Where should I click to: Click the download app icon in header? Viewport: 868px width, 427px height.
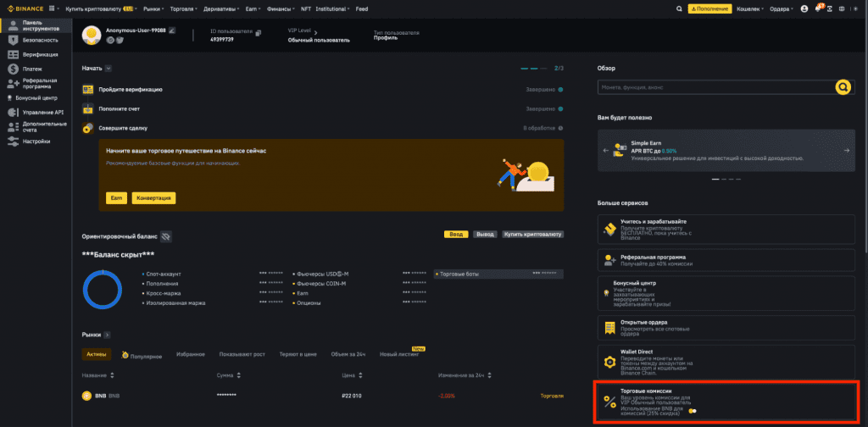829,8
